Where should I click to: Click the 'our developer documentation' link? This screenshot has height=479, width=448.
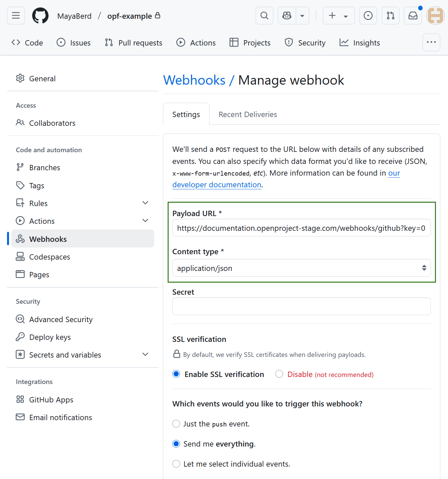pos(217,184)
